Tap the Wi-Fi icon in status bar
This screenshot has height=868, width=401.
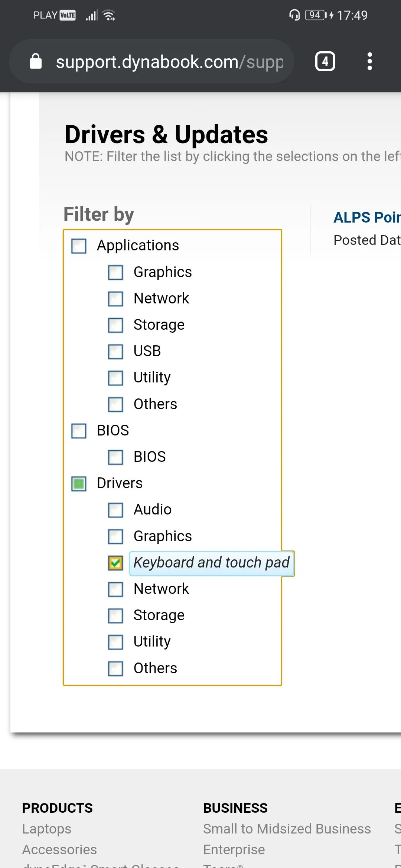(x=109, y=15)
